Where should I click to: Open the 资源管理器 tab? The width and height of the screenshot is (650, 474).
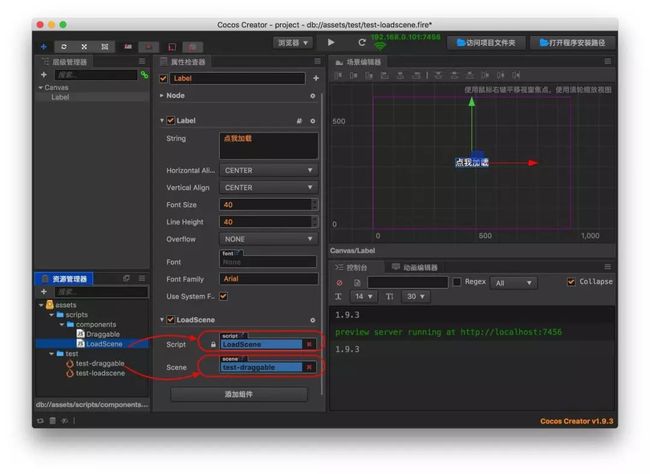click(64, 279)
